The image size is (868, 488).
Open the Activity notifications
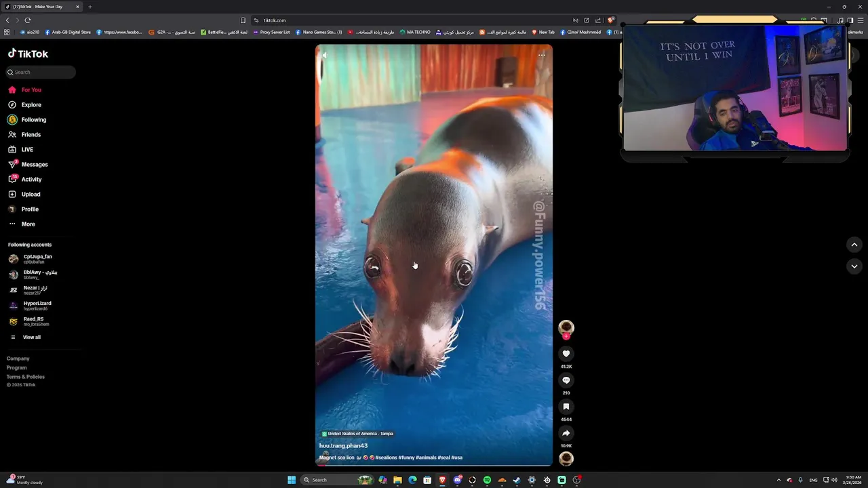click(25, 180)
